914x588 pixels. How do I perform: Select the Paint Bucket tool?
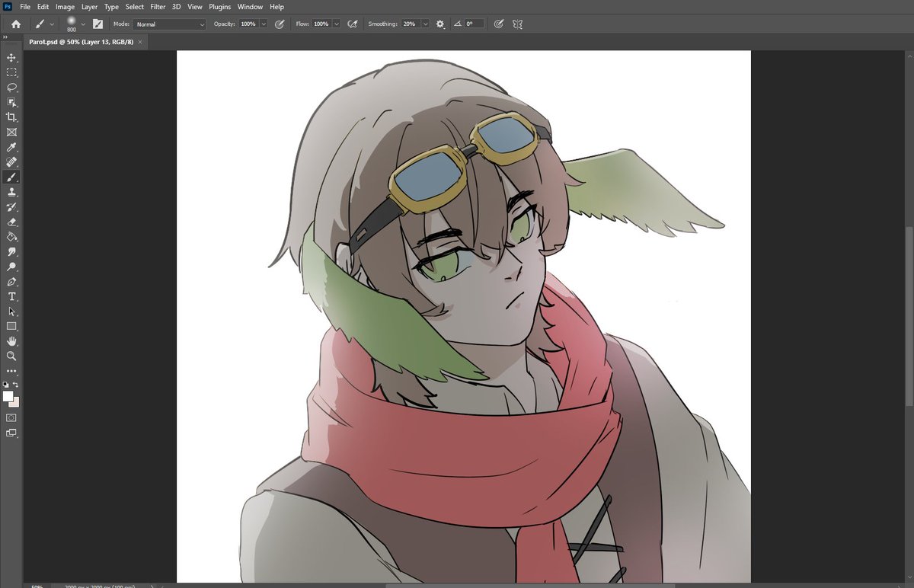[11, 236]
